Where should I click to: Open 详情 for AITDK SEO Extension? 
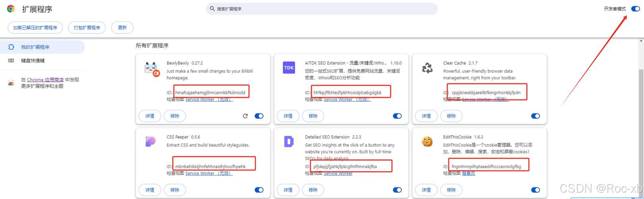(288, 116)
